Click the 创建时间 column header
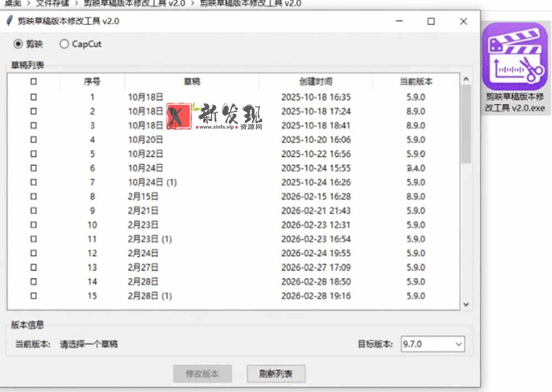552x392 pixels. [316, 82]
